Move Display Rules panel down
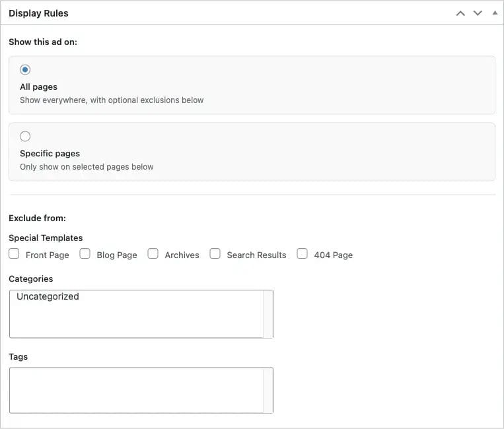Image resolution: width=504 pixels, height=429 pixels. tap(478, 13)
